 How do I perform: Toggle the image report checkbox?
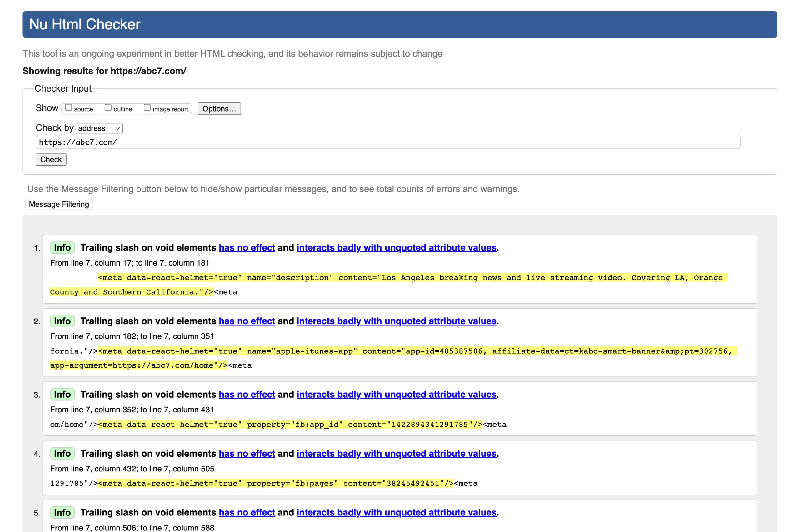(147, 107)
